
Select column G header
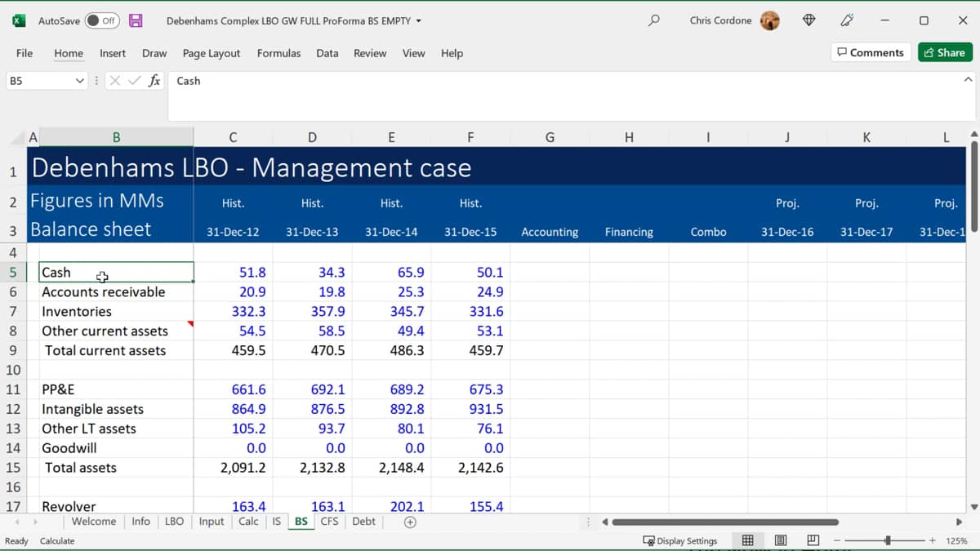tap(550, 137)
